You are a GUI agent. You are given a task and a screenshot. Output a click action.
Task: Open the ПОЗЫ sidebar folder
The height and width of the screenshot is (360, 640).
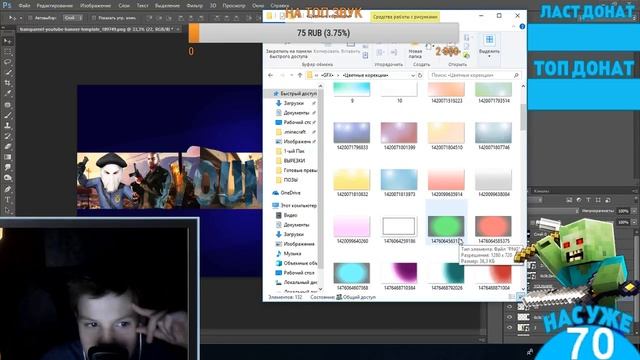291,180
